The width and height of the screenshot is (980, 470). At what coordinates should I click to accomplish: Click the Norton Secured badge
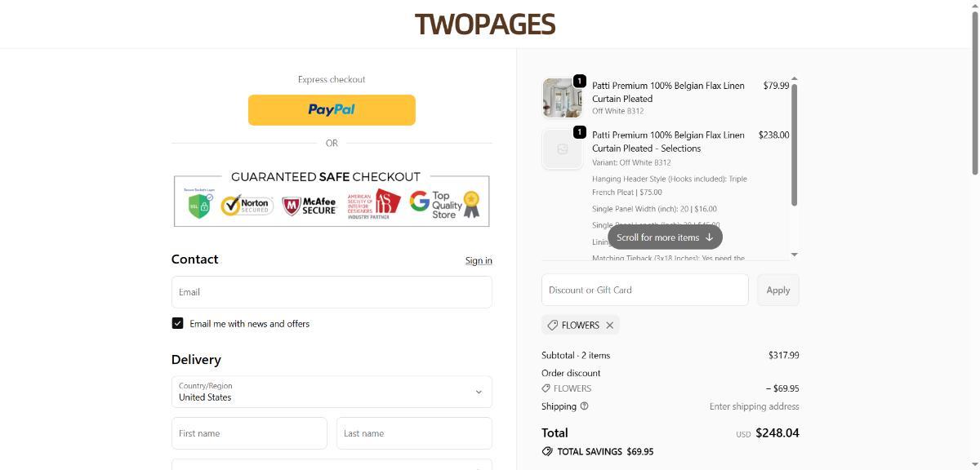[x=246, y=204]
